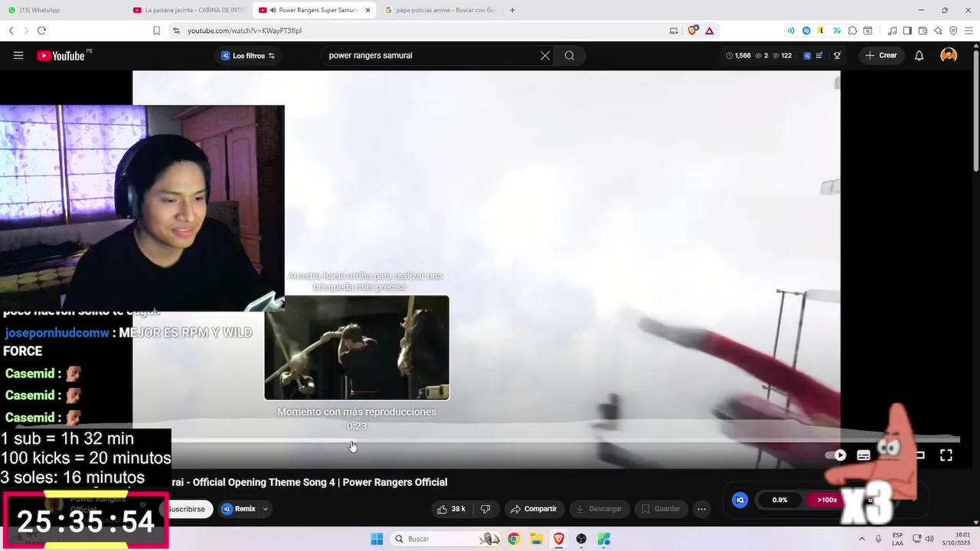Open the YouTube guide hamburger menu
Screen dimensions: 980x551
pyautogui.click(x=18, y=55)
